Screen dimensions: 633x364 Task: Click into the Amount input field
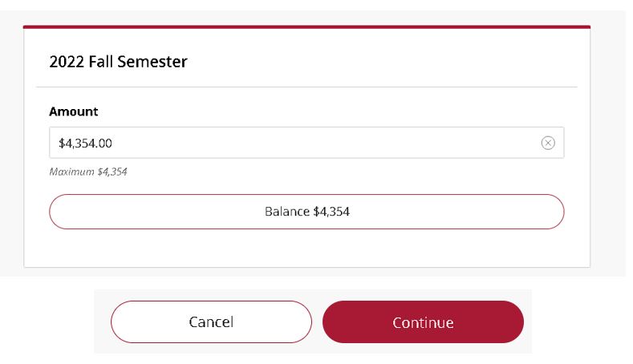pyautogui.click(x=306, y=143)
